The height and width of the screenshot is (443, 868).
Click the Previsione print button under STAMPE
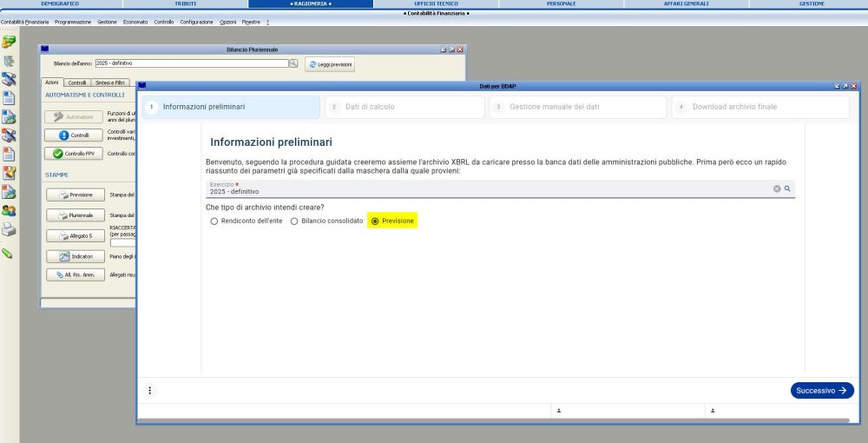[76, 195]
